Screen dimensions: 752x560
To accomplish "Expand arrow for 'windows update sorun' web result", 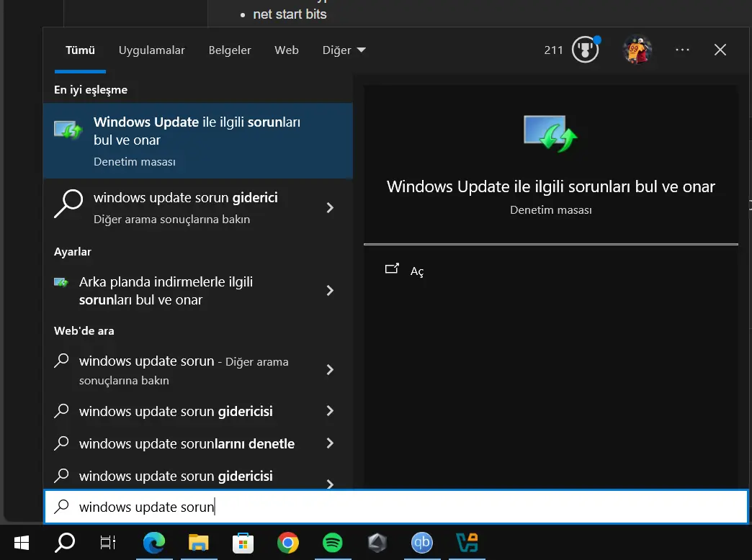I will tap(330, 370).
